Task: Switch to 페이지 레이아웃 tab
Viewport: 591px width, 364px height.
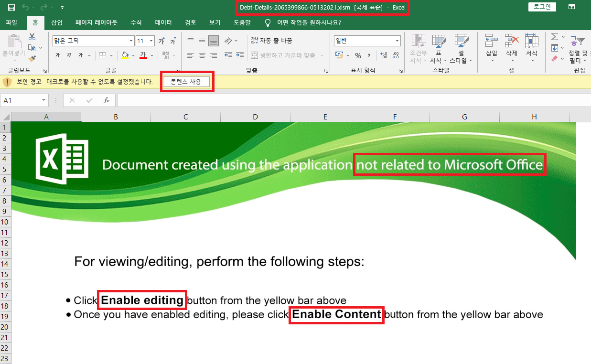Action: pos(97,22)
